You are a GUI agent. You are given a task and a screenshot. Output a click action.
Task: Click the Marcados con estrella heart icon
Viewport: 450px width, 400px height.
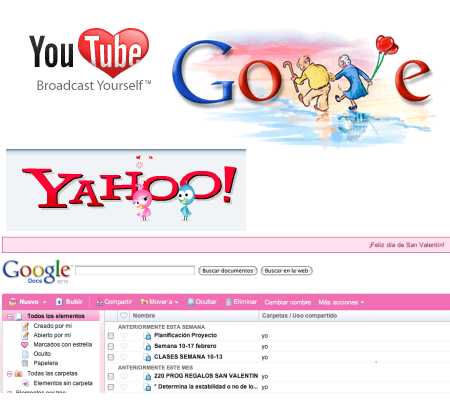pyautogui.click(x=25, y=345)
